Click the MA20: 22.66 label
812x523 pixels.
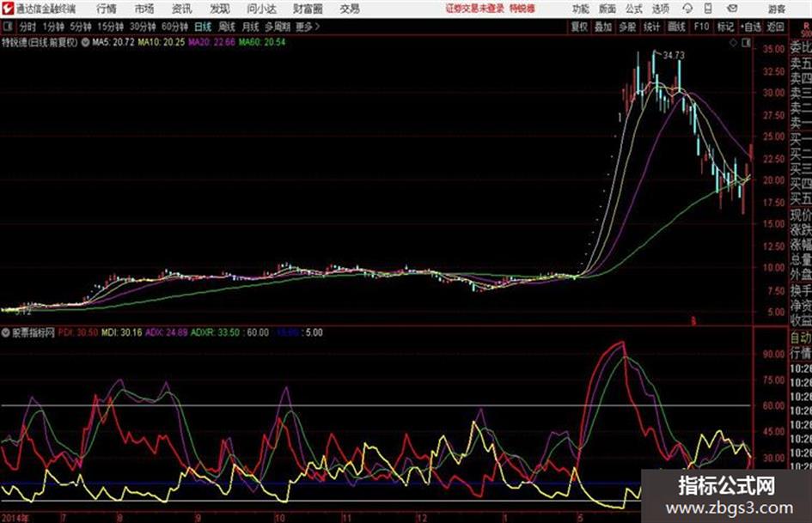[211, 42]
